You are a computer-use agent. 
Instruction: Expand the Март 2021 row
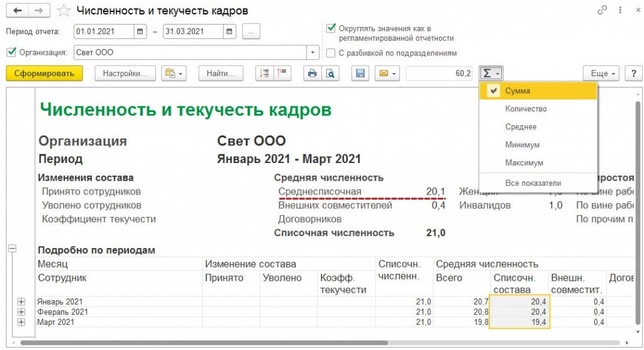coord(22,322)
